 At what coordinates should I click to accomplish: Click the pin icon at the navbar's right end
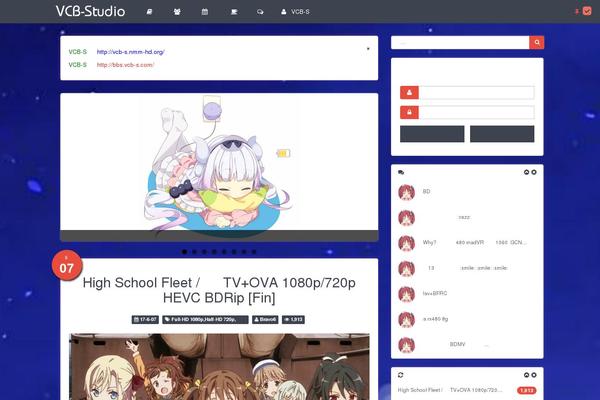[576, 11]
